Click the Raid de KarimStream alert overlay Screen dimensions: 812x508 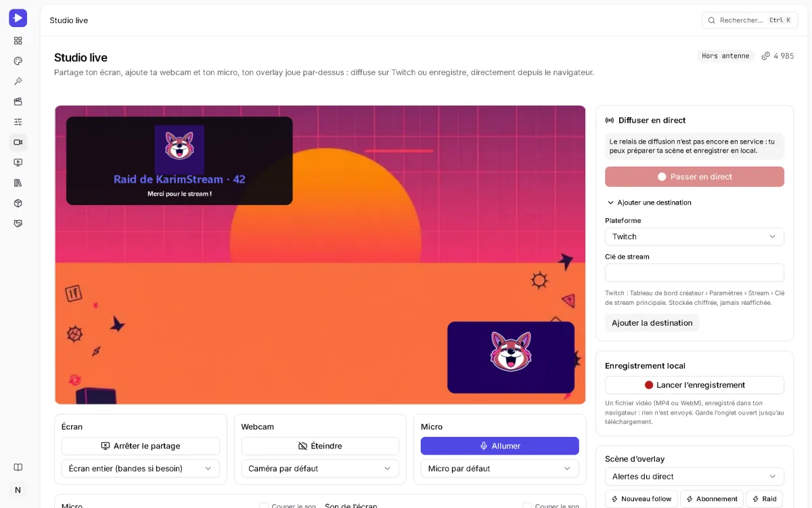pyautogui.click(x=179, y=161)
